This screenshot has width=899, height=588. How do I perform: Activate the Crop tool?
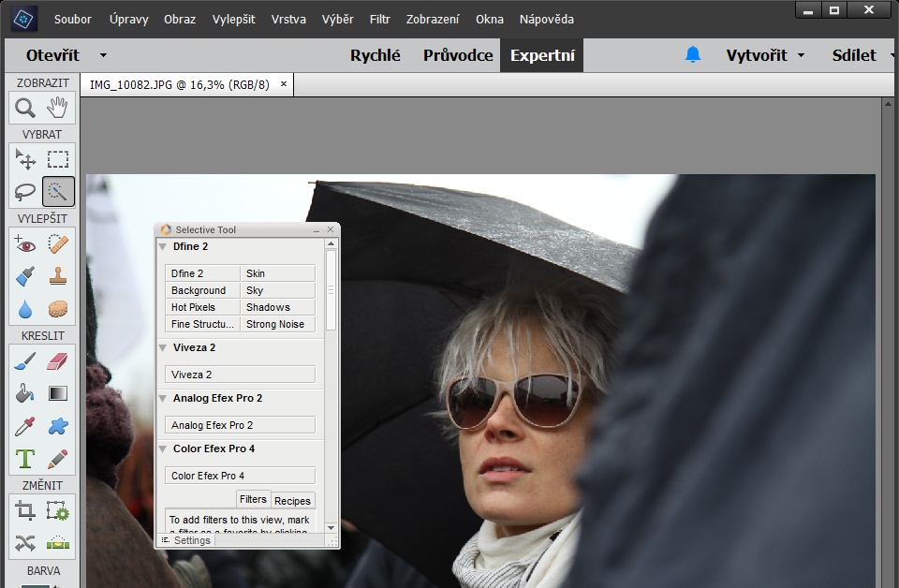pos(25,510)
